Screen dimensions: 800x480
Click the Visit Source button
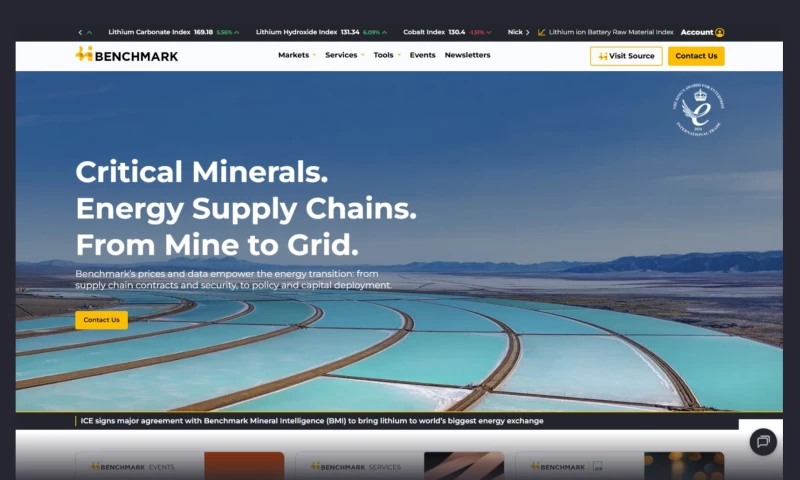pyautogui.click(x=626, y=56)
